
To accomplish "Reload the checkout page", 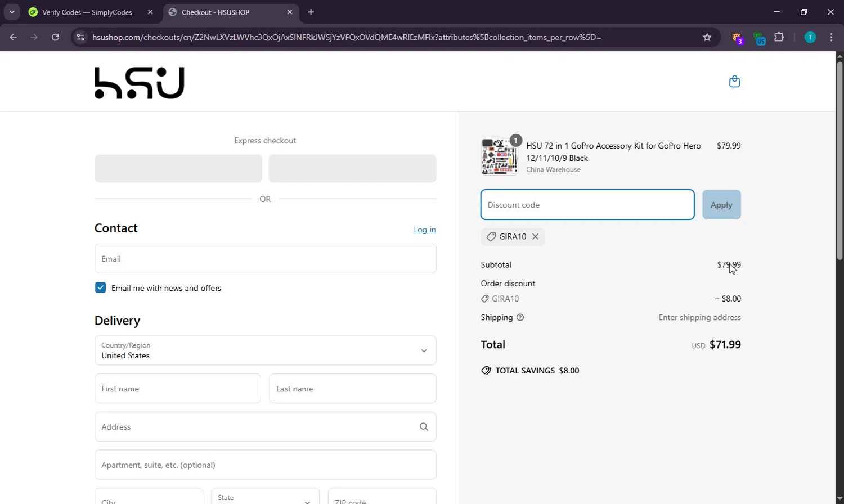I will 55,37.
